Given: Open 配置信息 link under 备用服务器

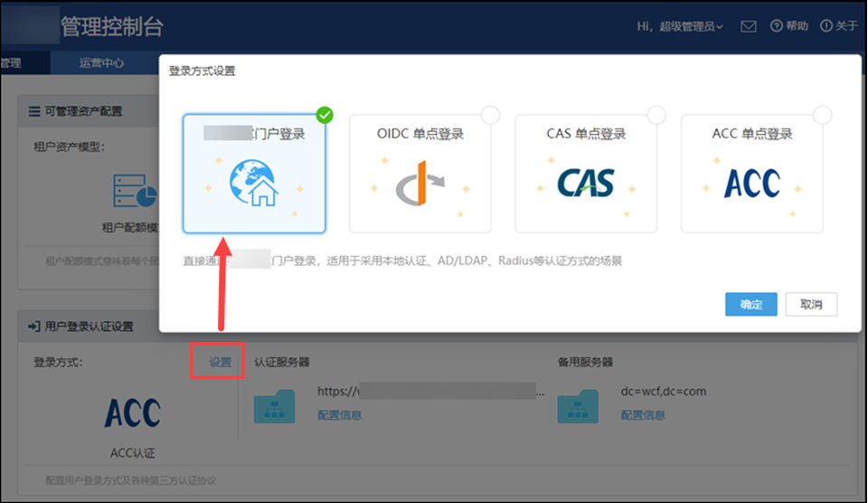Looking at the screenshot, I should [x=643, y=414].
